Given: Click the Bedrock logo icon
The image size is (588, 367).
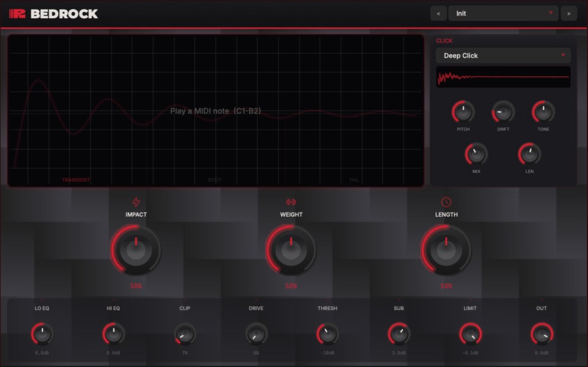Looking at the screenshot, I should (17, 14).
